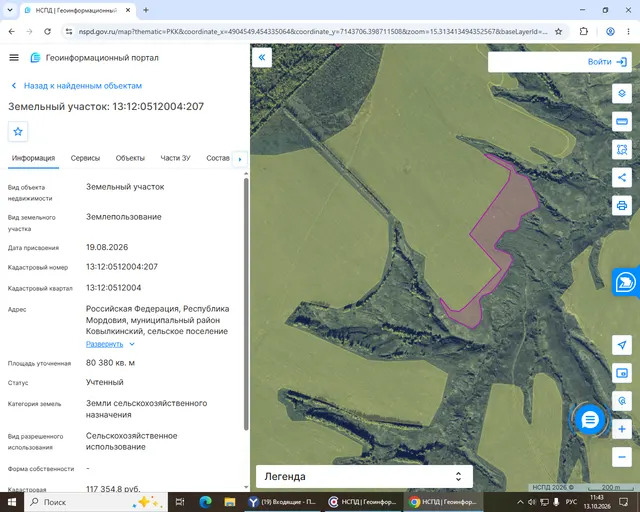Open Yandex Входящие taskbar window
Viewport: 640px width, 512px height.
(282, 502)
